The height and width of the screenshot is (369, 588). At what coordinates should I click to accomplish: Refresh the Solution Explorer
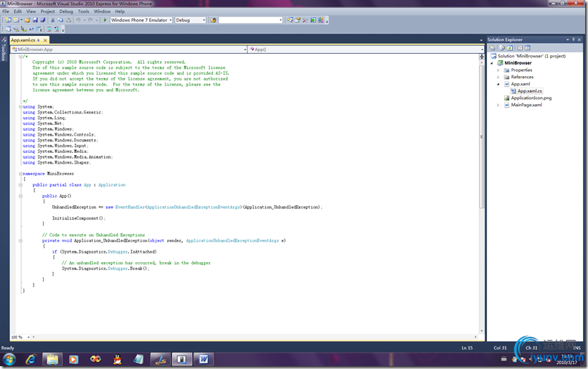click(510, 47)
